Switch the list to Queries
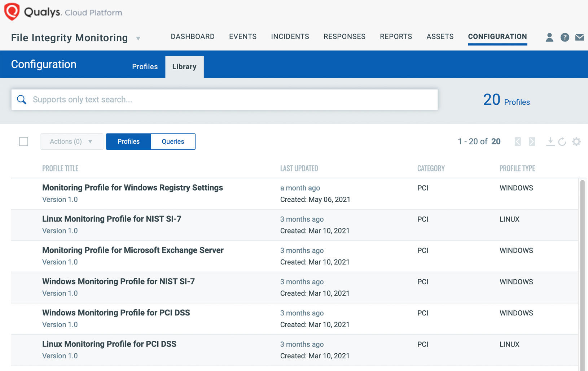Image resolution: width=588 pixels, height=371 pixels. coord(173,141)
